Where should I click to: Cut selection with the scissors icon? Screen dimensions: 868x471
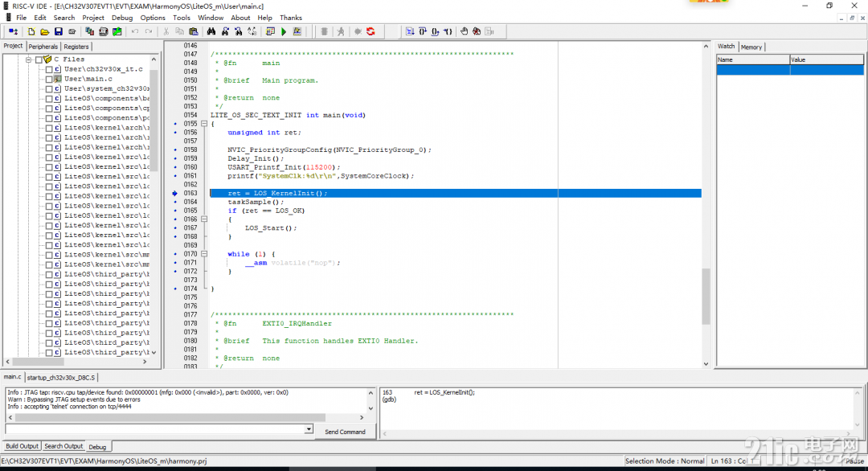(x=166, y=32)
